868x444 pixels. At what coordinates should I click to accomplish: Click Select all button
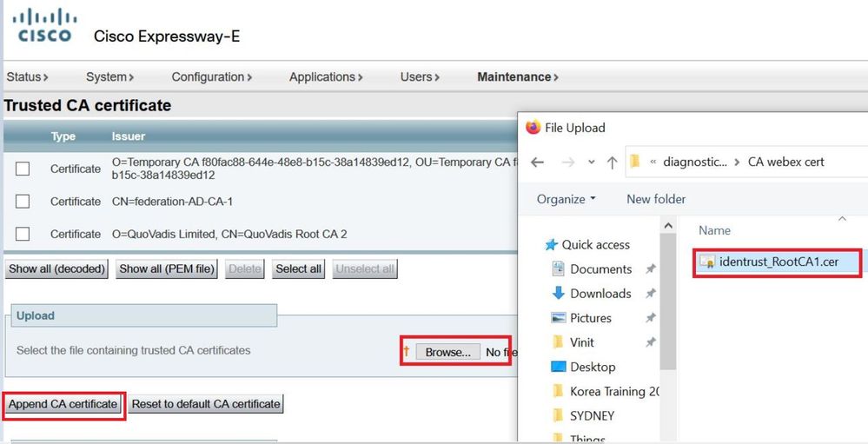tap(298, 269)
